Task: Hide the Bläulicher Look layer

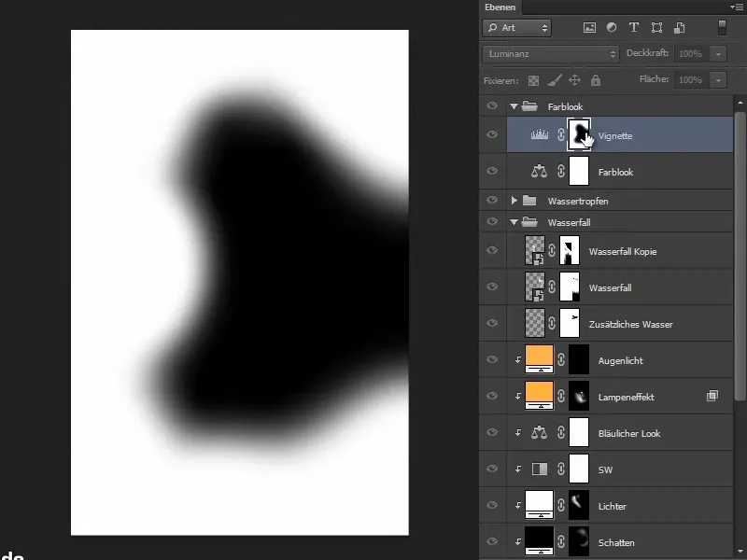Action: [492, 432]
